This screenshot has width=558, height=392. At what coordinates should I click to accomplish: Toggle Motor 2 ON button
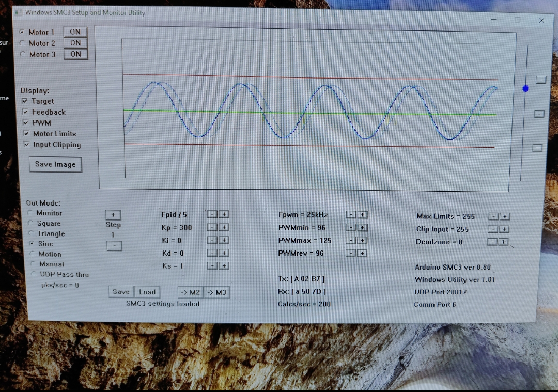pos(75,43)
